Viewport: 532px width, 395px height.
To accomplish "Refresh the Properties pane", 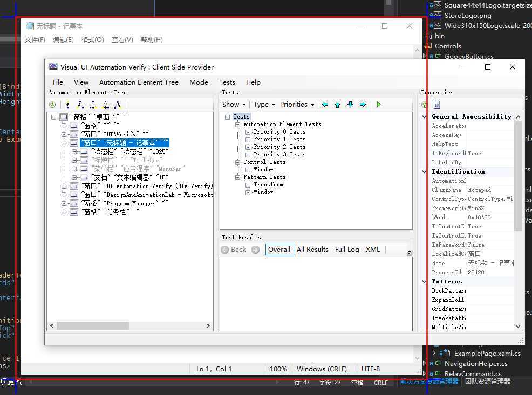I will [x=424, y=105].
